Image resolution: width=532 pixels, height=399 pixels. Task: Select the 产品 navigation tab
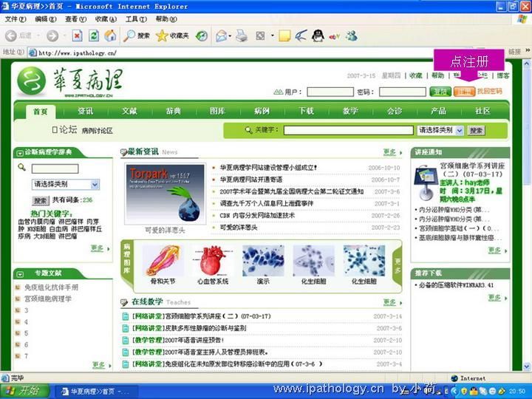click(438, 111)
